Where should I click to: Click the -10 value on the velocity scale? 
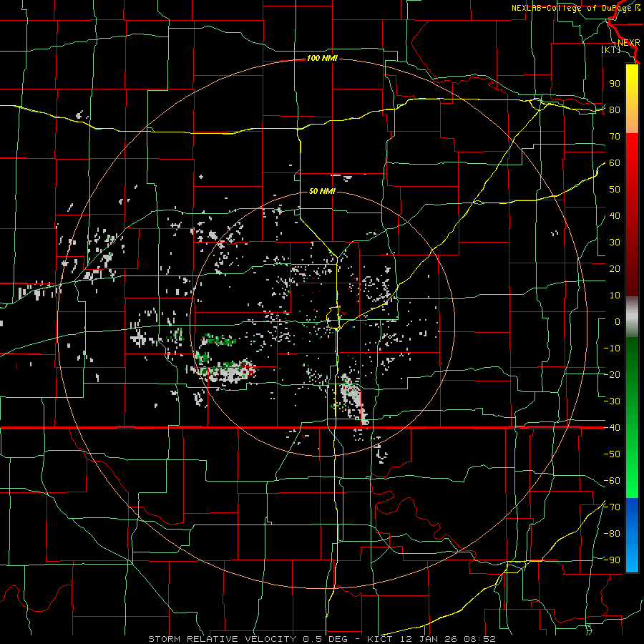point(612,348)
